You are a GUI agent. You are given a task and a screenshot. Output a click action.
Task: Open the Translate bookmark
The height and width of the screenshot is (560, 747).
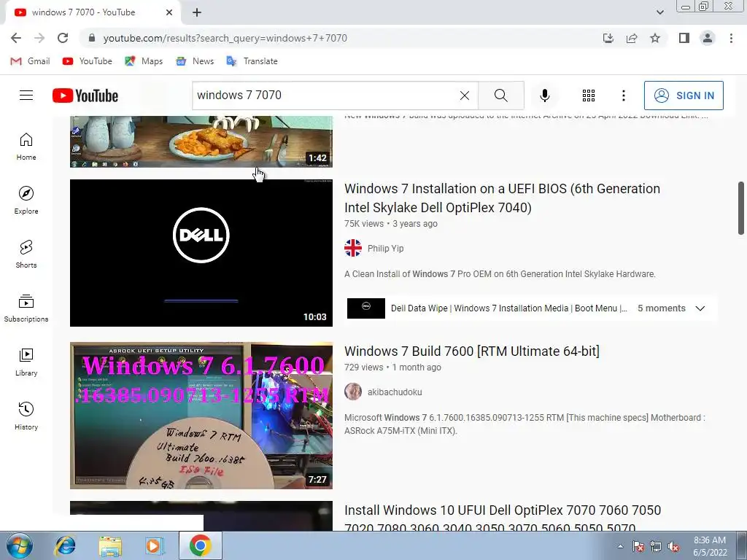tap(252, 61)
